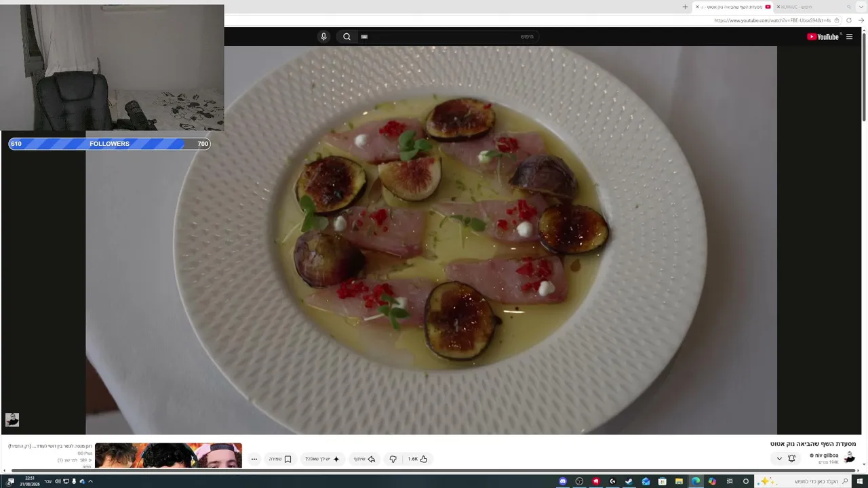The width and height of the screenshot is (868, 488).
Task: Open Steam from the taskbar
Action: tap(629, 481)
